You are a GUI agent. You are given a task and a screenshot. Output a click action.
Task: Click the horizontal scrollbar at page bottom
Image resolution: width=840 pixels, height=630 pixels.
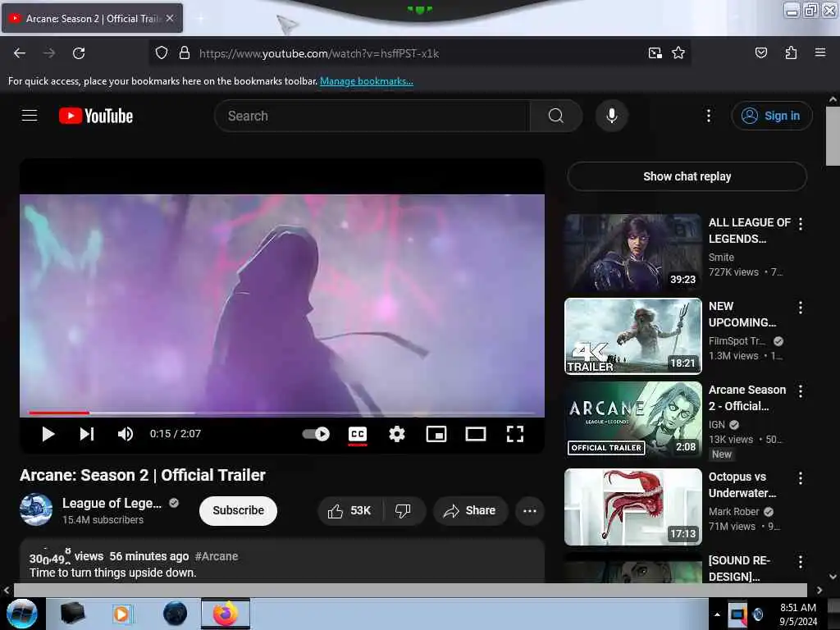pyautogui.click(x=410, y=590)
